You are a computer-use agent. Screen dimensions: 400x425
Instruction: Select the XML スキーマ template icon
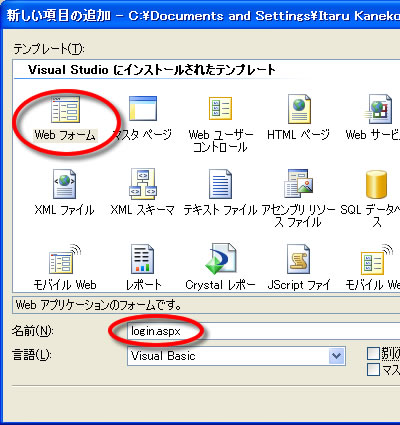(x=142, y=184)
